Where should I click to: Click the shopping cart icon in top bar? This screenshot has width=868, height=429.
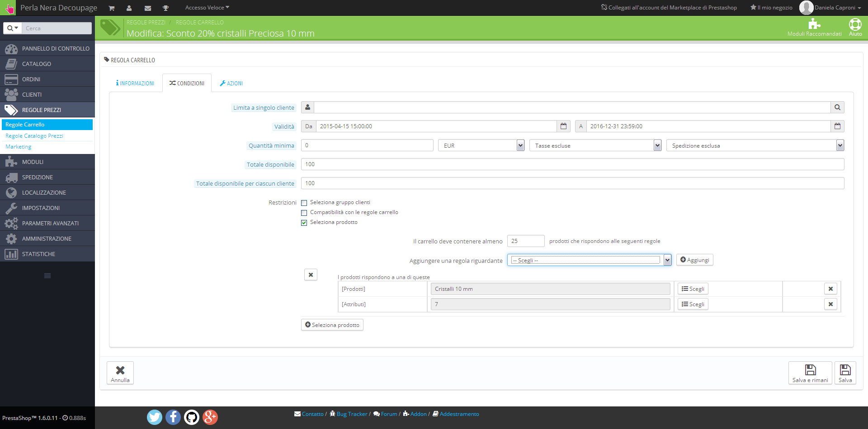pos(112,8)
